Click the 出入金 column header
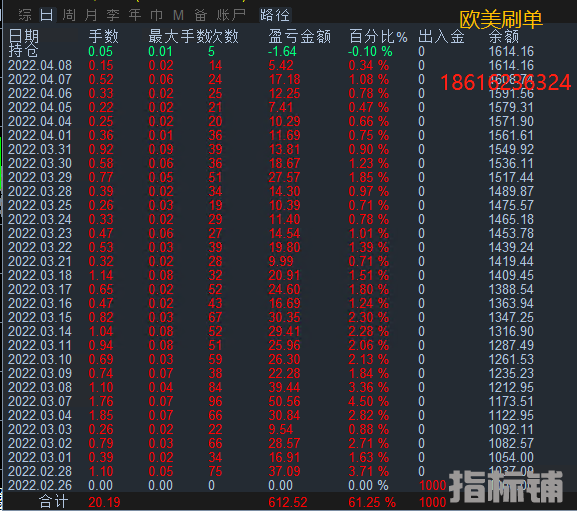The height and width of the screenshot is (511, 577). click(441, 36)
